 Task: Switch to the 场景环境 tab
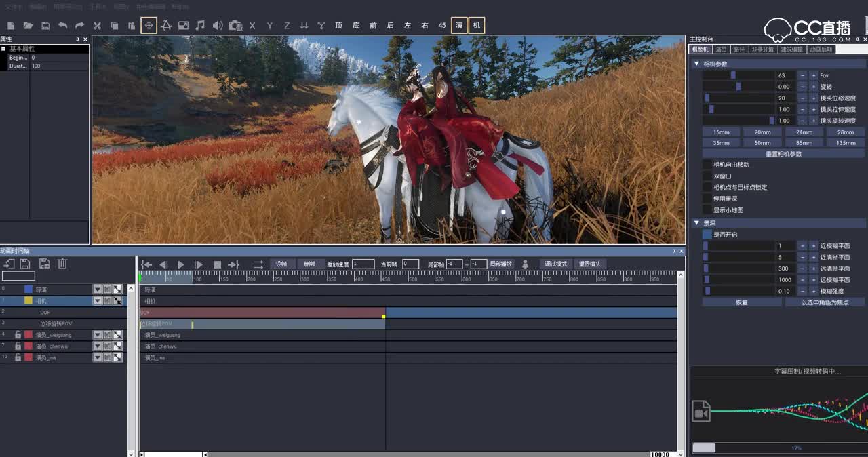pyautogui.click(x=763, y=49)
